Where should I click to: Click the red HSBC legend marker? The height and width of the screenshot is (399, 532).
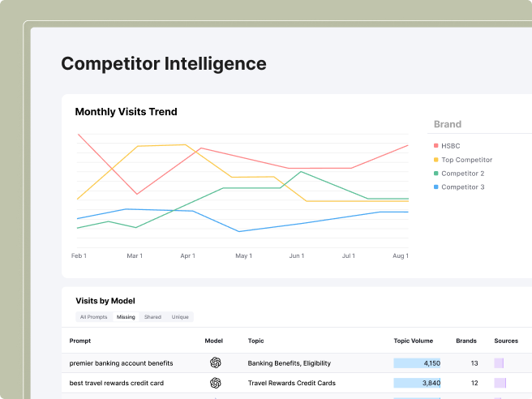(x=436, y=146)
